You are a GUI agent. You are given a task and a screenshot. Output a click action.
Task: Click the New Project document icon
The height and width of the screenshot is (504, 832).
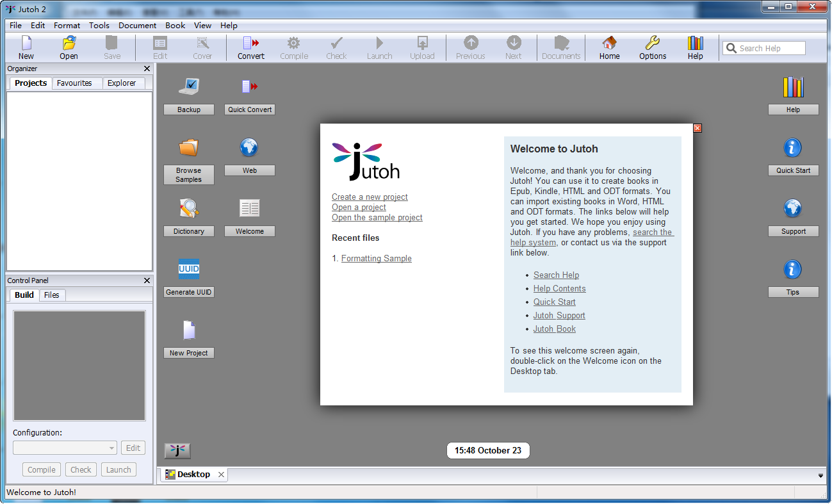[x=189, y=330]
